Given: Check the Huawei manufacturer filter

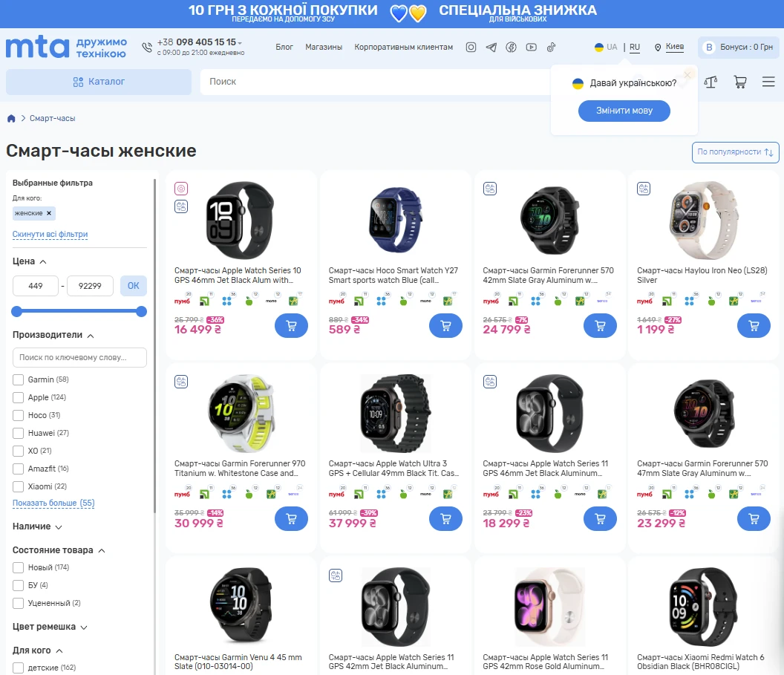Looking at the screenshot, I should pos(18,433).
